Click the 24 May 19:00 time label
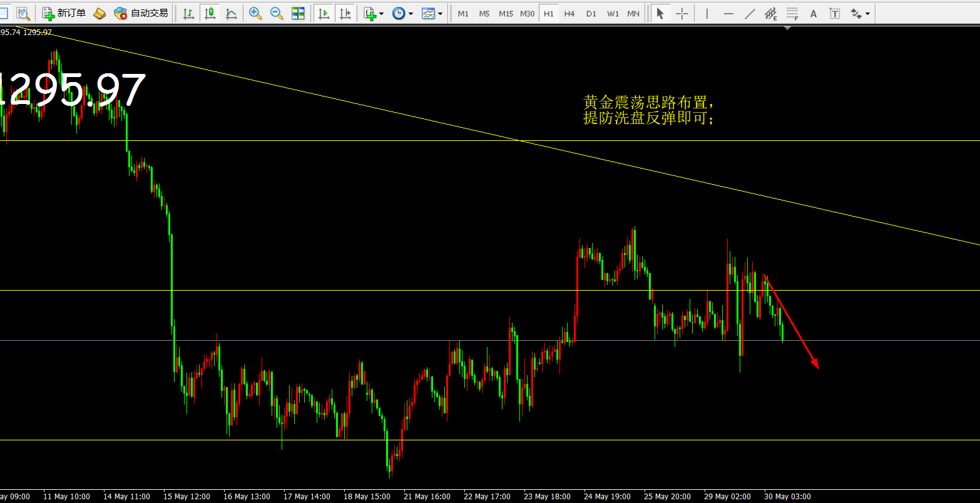Viewport: 980px width, 503px height. (x=607, y=497)
